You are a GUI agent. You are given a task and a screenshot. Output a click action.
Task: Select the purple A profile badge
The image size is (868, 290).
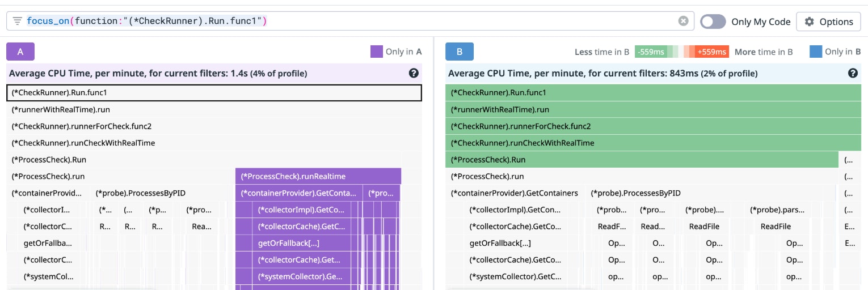click(x=20, y=52)
